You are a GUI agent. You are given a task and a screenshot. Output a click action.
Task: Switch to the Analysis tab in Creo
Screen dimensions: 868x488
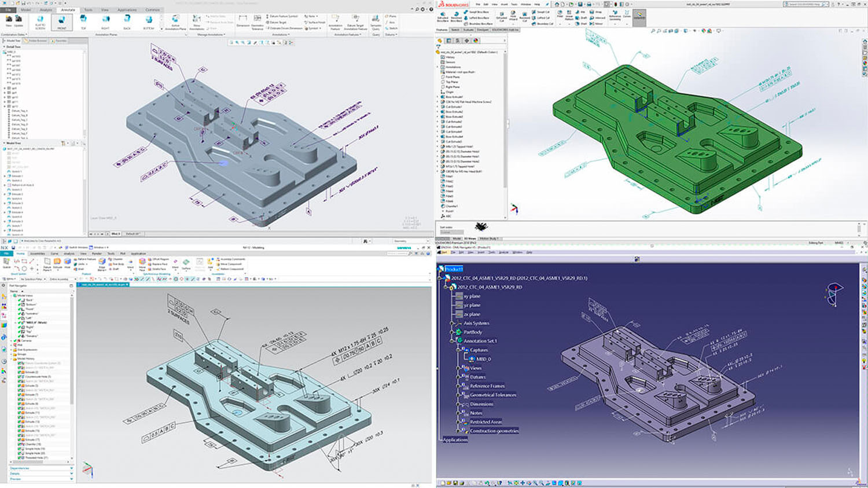pos(46,10)
